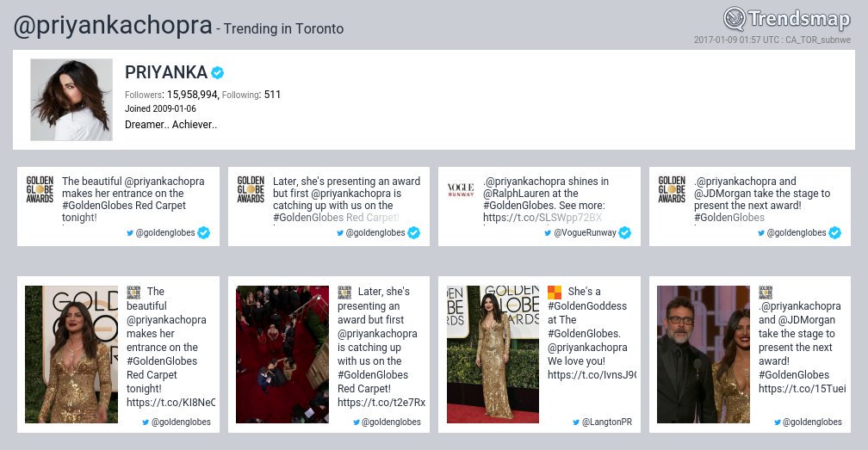This screenshot has height=450, width=868.
Task: Open PRIYANKA's profile picture
Action: 71,100
